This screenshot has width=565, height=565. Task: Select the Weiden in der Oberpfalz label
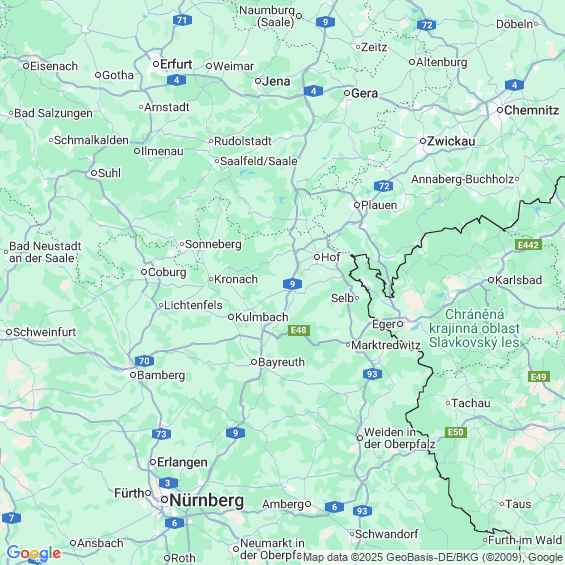click(x=400, y=438)
